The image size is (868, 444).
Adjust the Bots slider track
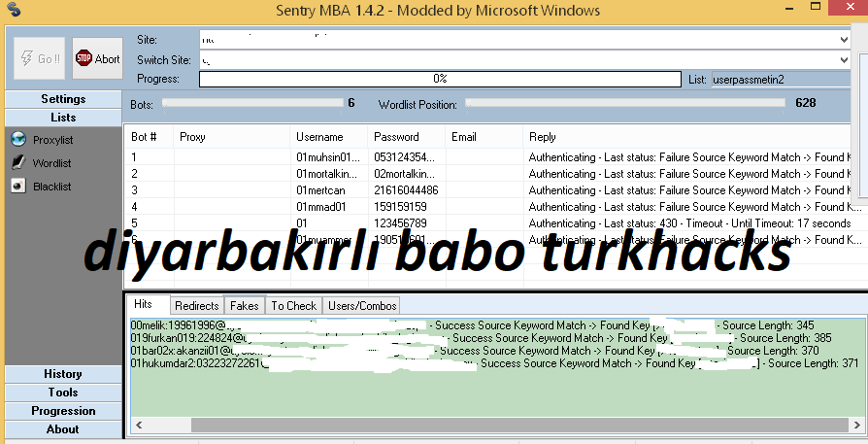[x=252, y=103]
